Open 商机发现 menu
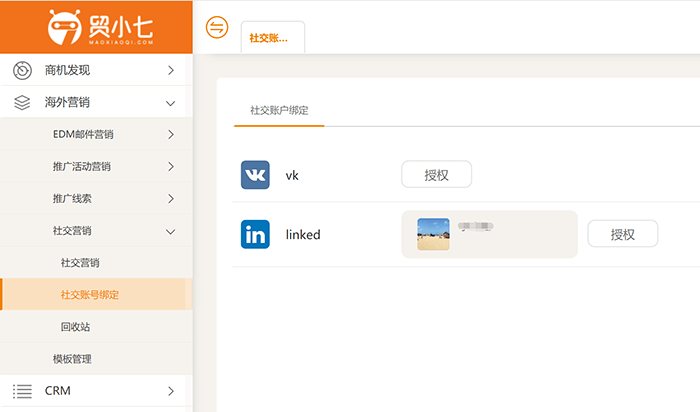The image size is (700, 412). (96, 70)
